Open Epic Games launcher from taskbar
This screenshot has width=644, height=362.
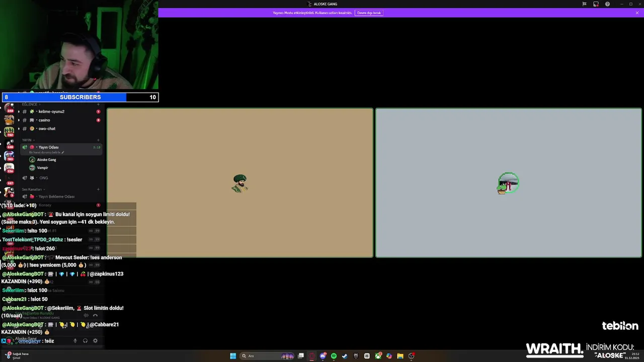click(356, 356)
